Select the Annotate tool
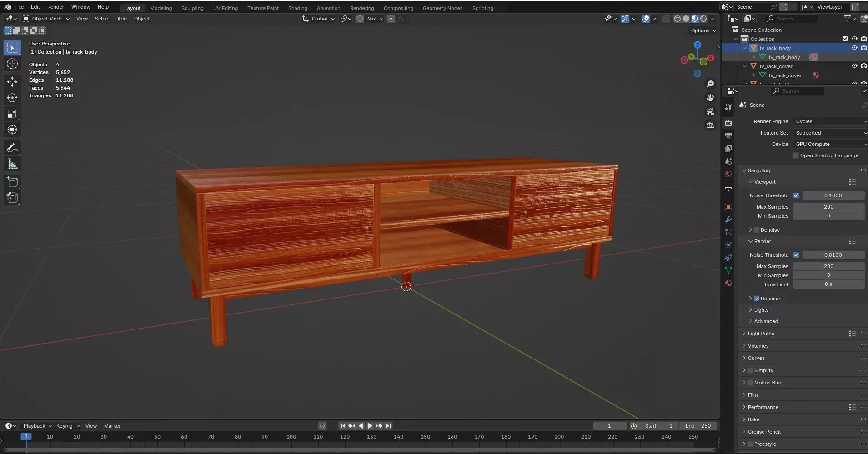The height and width of the screenshot is (454, 868). pyautogui.click(x=12, y=148)
